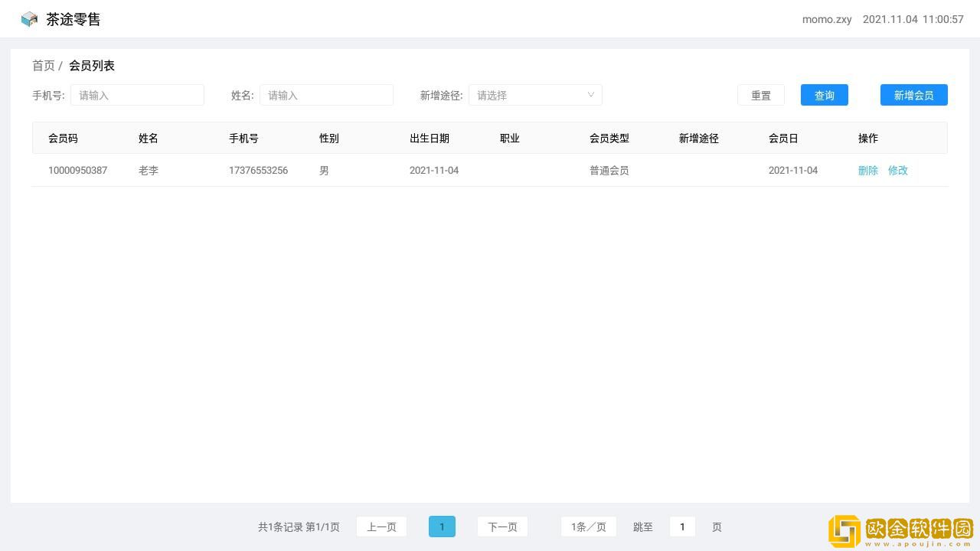Click the 会员列表 breadcrumb item
This screenshot has height=551, width=980.
click(x=92, y=66)
